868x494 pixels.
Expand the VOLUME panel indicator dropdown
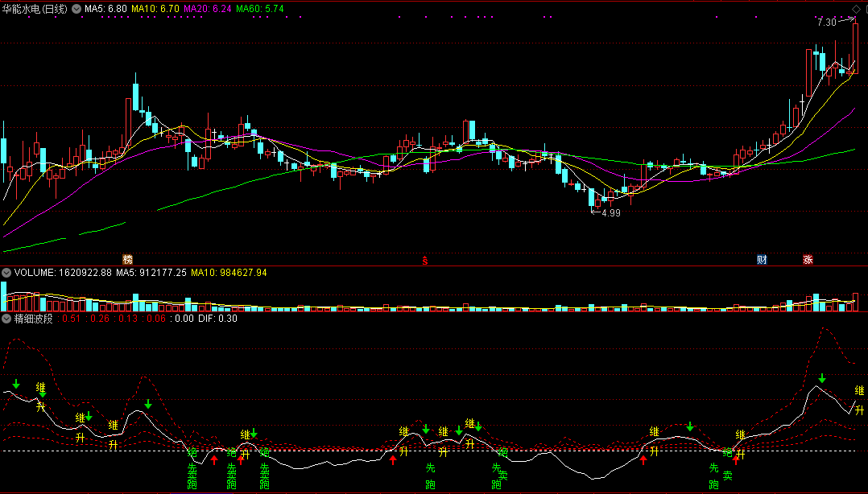(x=6, y=273)
